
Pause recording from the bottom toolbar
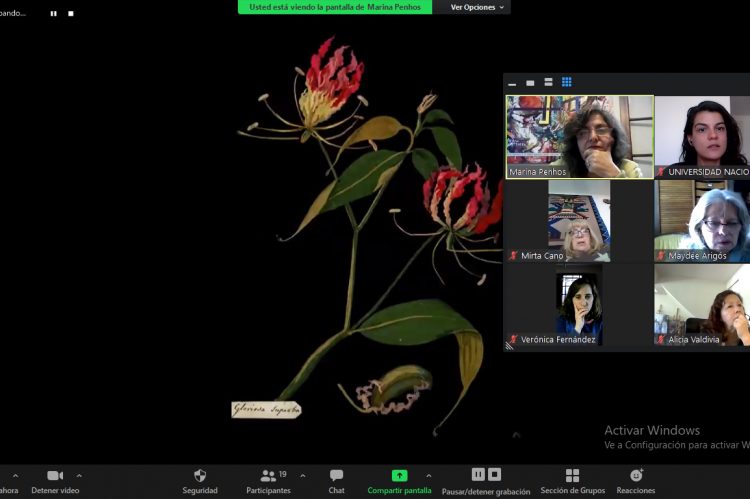tap(478, 474)
